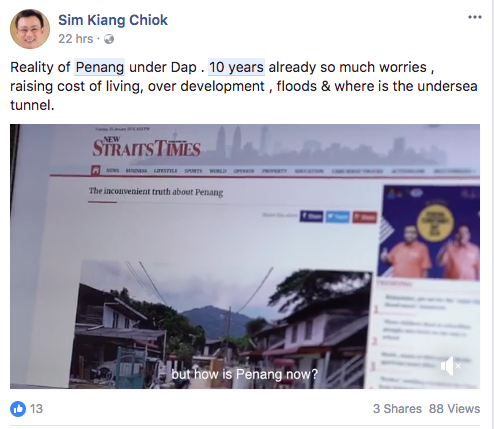Click the Facebook share button in the article

point(311,216)
